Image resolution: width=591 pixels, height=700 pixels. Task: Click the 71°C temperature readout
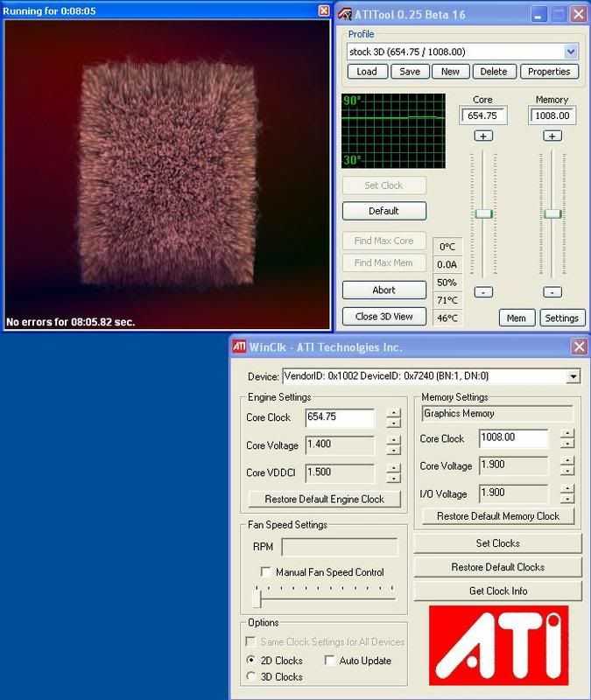coord(447,300)
